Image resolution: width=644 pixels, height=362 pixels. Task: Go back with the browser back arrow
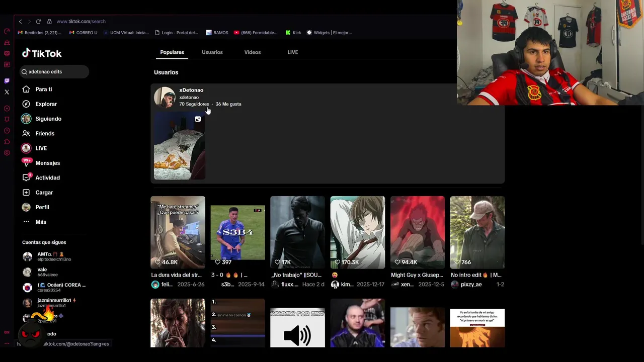click(x=20, y=22)
